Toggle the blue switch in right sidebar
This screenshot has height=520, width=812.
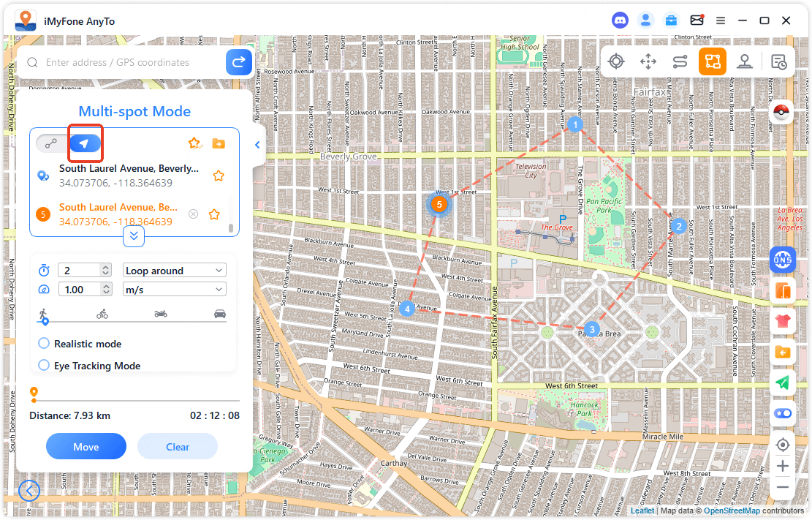click(783, 413)
